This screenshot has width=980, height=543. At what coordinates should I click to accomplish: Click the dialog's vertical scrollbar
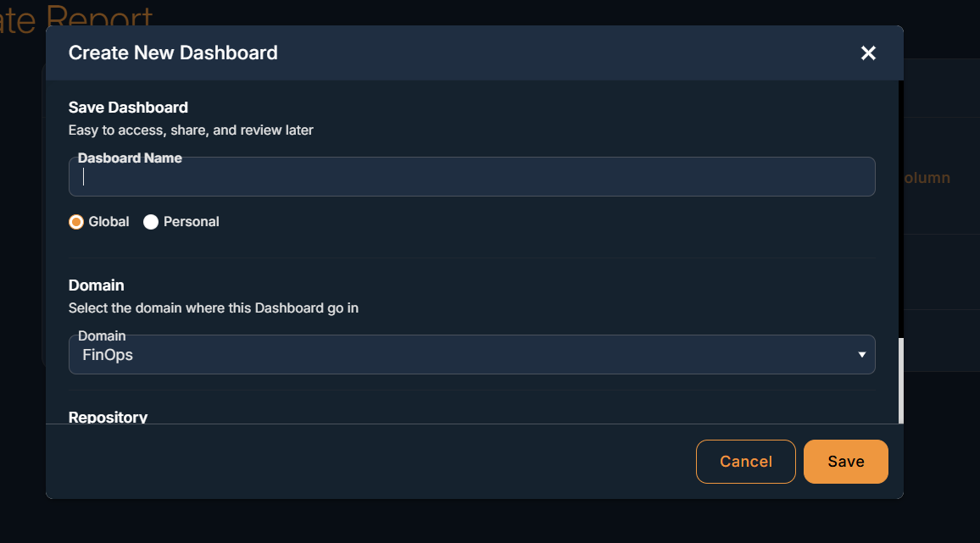coord(900,380)
